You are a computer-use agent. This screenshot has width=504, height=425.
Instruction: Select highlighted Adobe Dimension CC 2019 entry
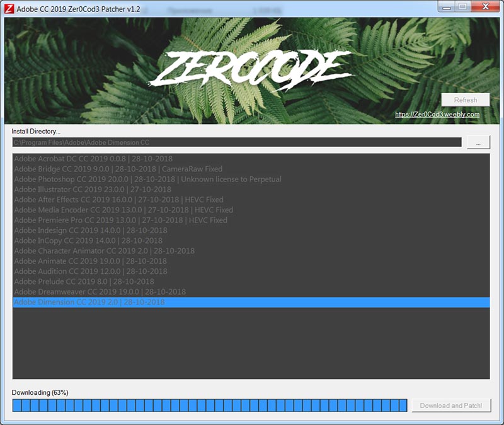(x=251, y=302)
